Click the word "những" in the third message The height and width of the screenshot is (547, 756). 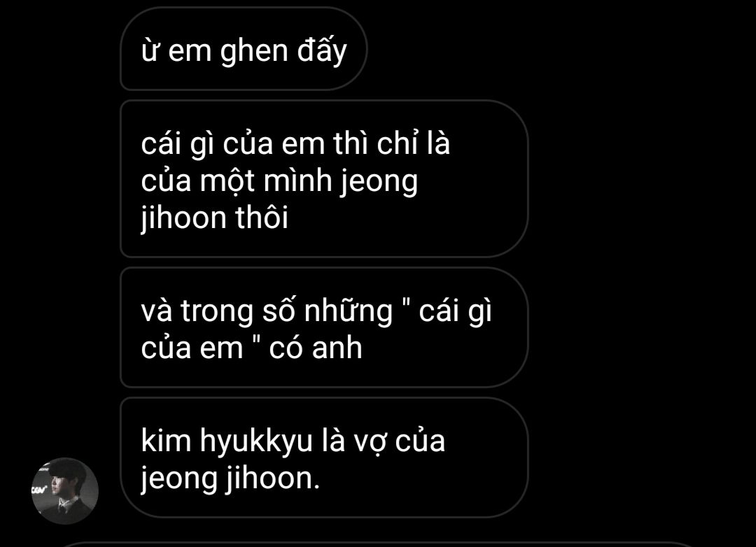[349, 311]
